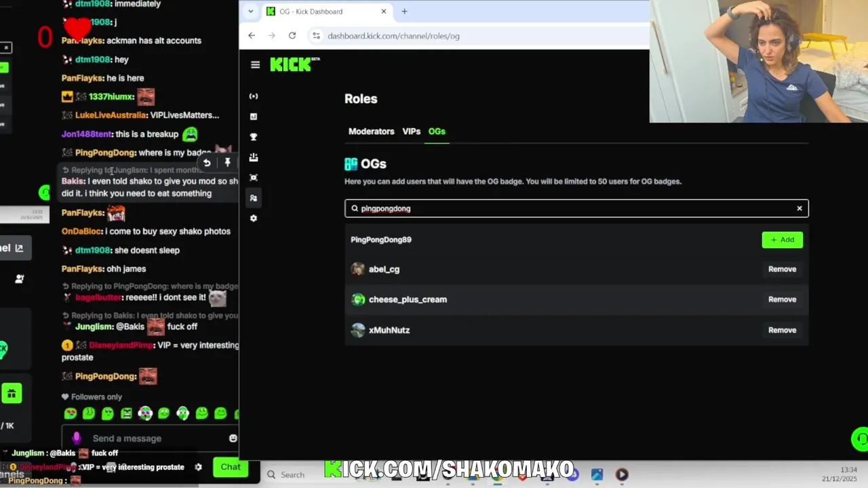
Task: Open the analytics chart sidebar icon
Action: tap(254, 117)
